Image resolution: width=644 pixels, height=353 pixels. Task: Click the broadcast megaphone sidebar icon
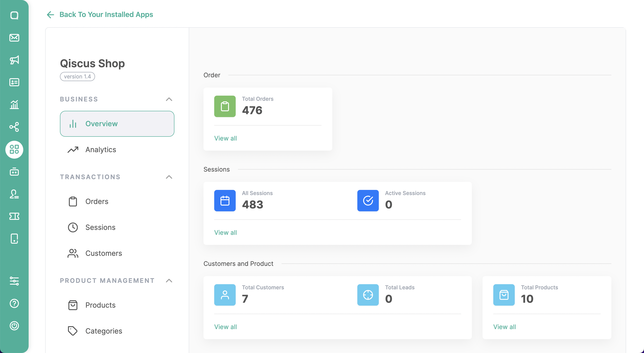click(14, 60)
